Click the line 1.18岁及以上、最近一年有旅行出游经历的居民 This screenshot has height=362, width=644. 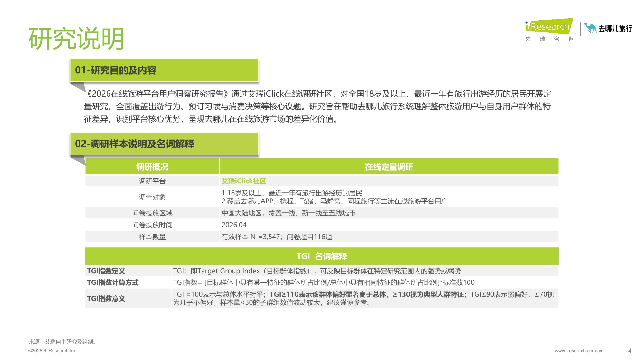[292, 193]
